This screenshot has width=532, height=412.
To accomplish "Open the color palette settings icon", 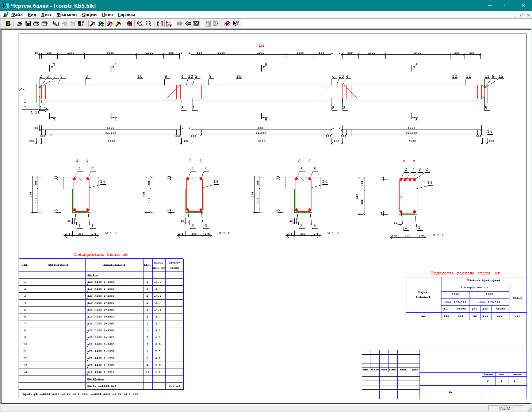I will [81, 24].
